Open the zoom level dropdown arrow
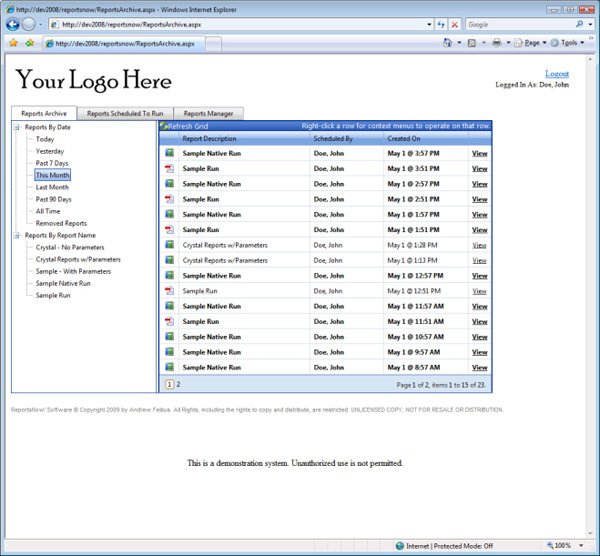600x556 pixels. (581, 546)
